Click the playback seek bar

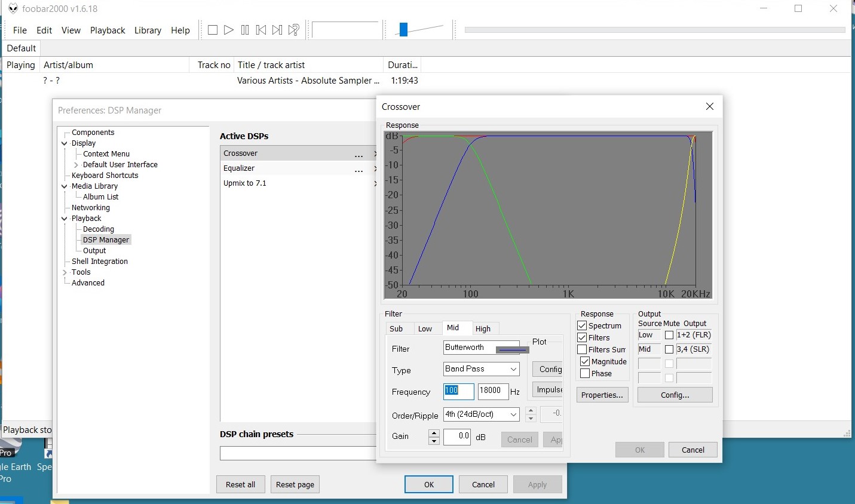tap(655, 29)
